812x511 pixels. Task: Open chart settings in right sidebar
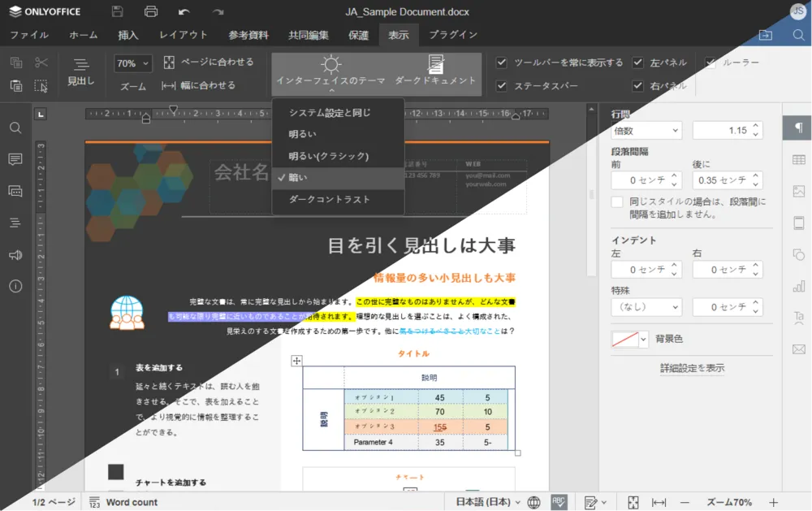coord(798,286)
